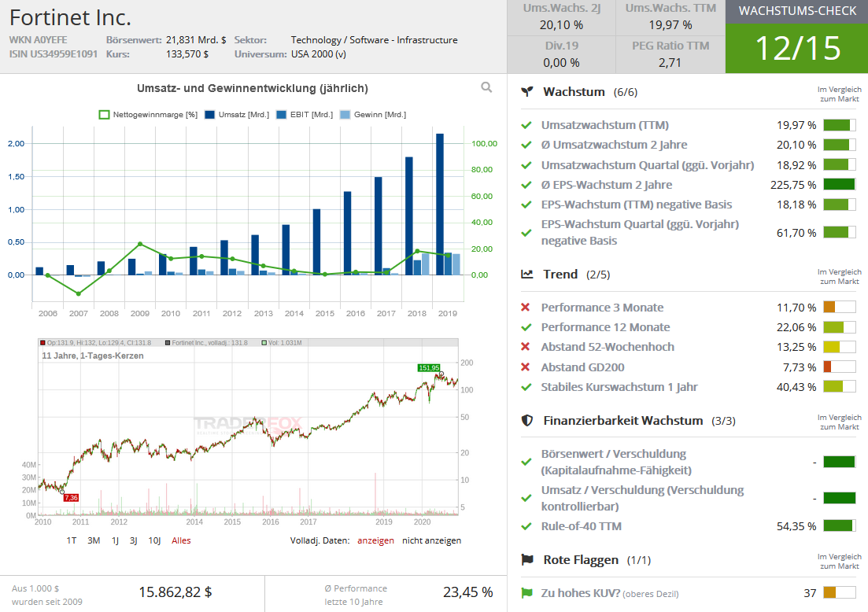
Task: Click checkmark beside EPS-Wachstum (TTM) negative Basis
Action: point(526,205)
